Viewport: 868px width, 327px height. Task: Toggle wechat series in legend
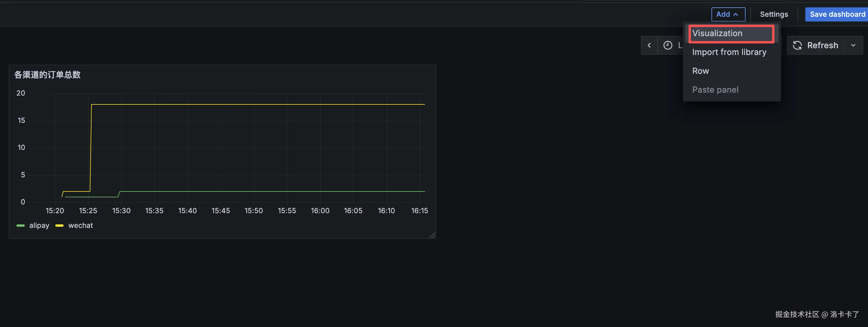[81, 225]
